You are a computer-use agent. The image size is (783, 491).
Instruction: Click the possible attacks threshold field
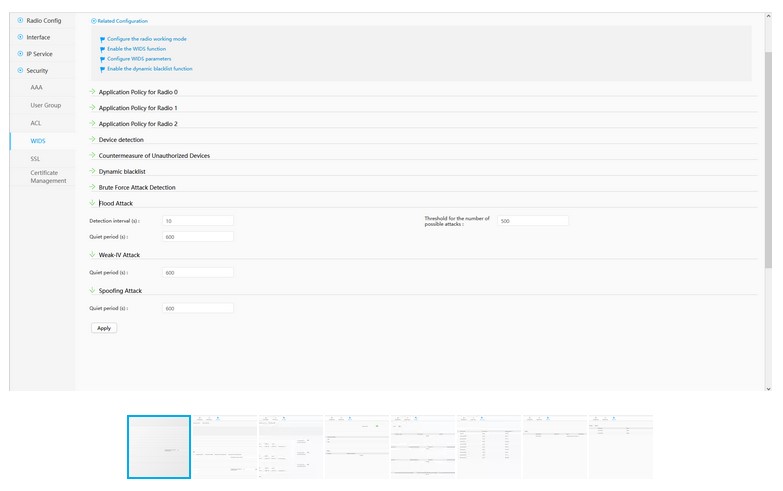(x=532, y=220)
